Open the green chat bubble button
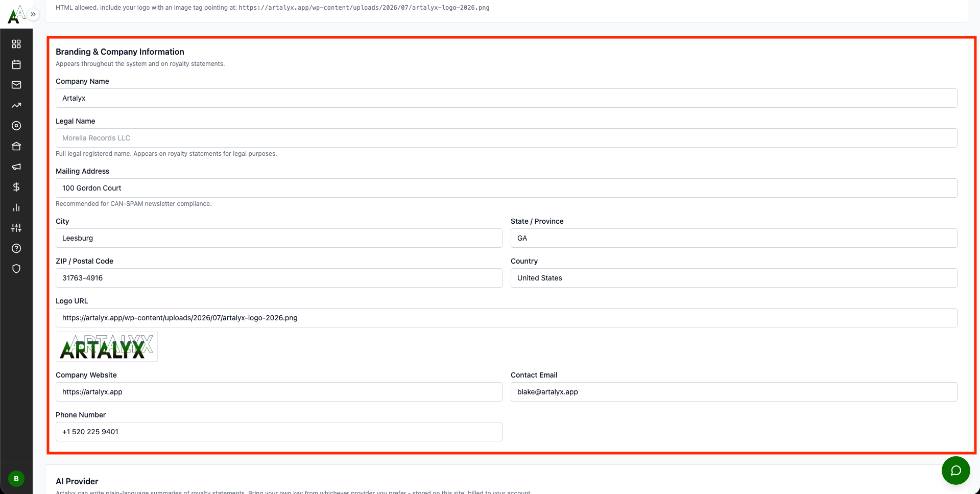This screenshot has width=980, height=494. tap(955, 471)
